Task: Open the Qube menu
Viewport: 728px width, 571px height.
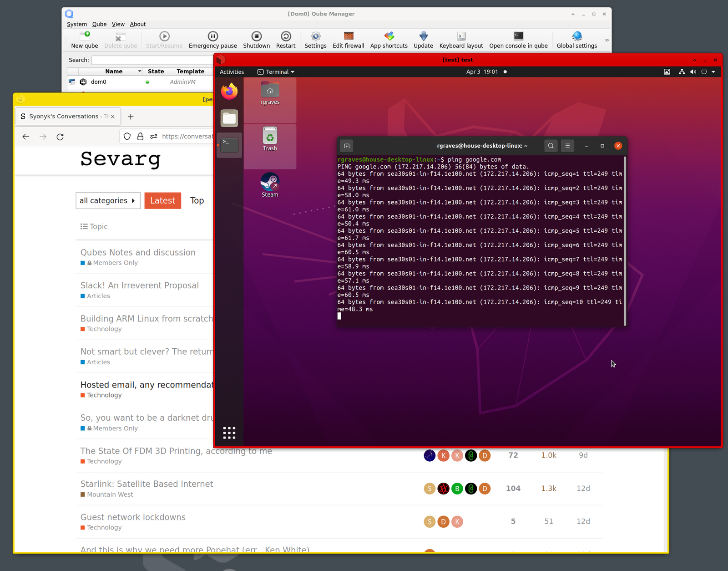Action: (x=99, y=24)
